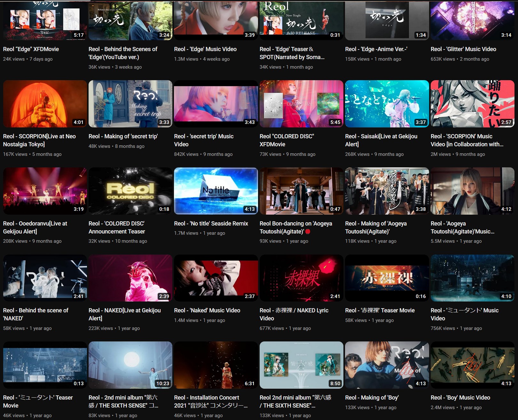The width and height of the screenshot is (518, 420).
Task: Open the Reol "Edge" XFDMovie title link
Action: tap(31, 49)
